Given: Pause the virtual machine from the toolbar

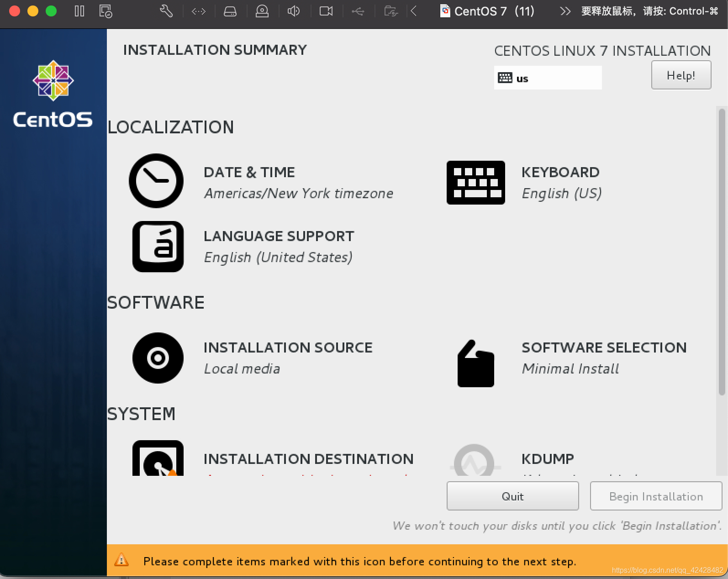Looking at the screenshot, I should click(x=79, y=11).
